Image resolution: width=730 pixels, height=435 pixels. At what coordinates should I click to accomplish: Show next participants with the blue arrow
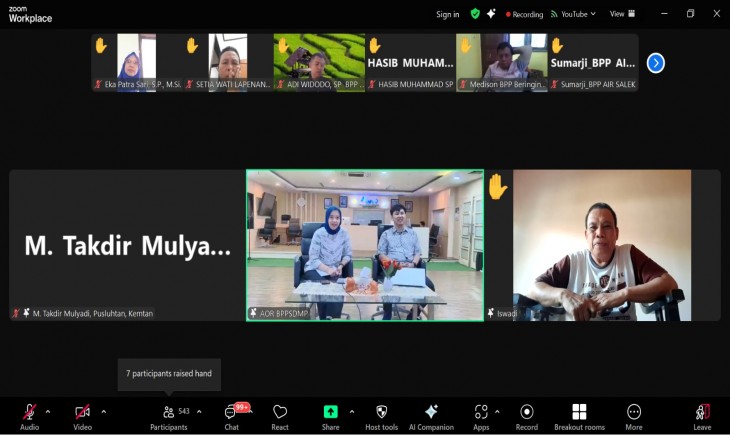[x=656, y=63]
